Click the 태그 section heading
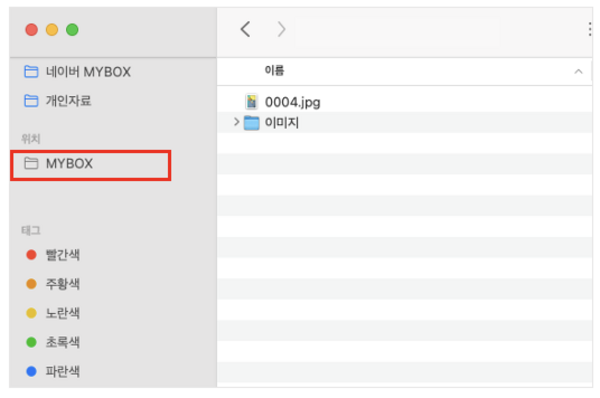 point(31,230)
